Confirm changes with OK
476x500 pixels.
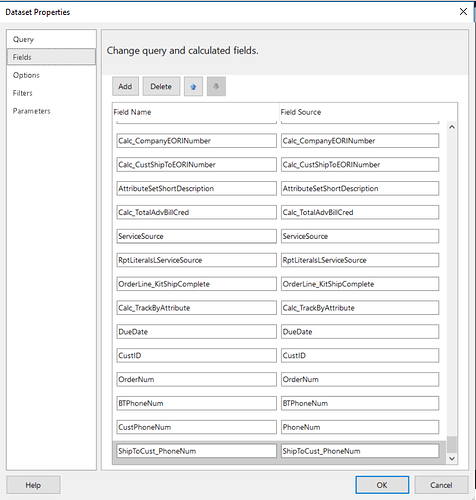tap(382, 485)
